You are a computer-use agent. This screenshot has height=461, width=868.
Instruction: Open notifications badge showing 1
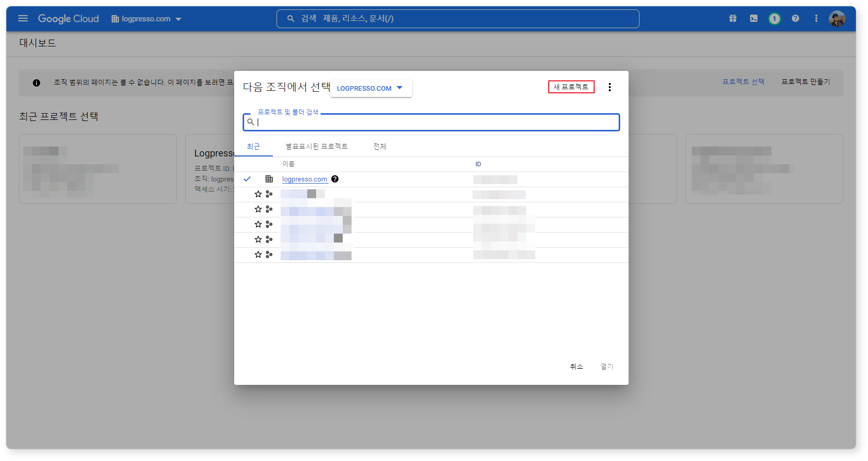pyautogui.click(x=775, y=19)
